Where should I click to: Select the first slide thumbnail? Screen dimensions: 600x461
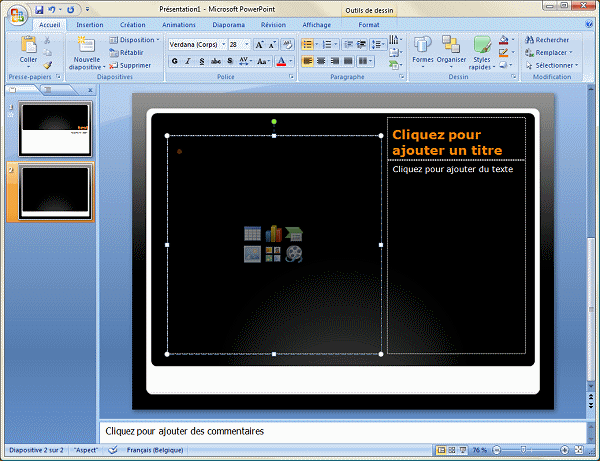[55, 128]
